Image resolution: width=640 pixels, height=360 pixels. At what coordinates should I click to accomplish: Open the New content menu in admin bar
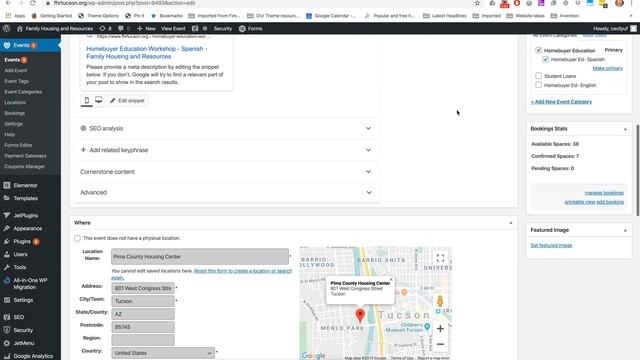pos(146,29)
